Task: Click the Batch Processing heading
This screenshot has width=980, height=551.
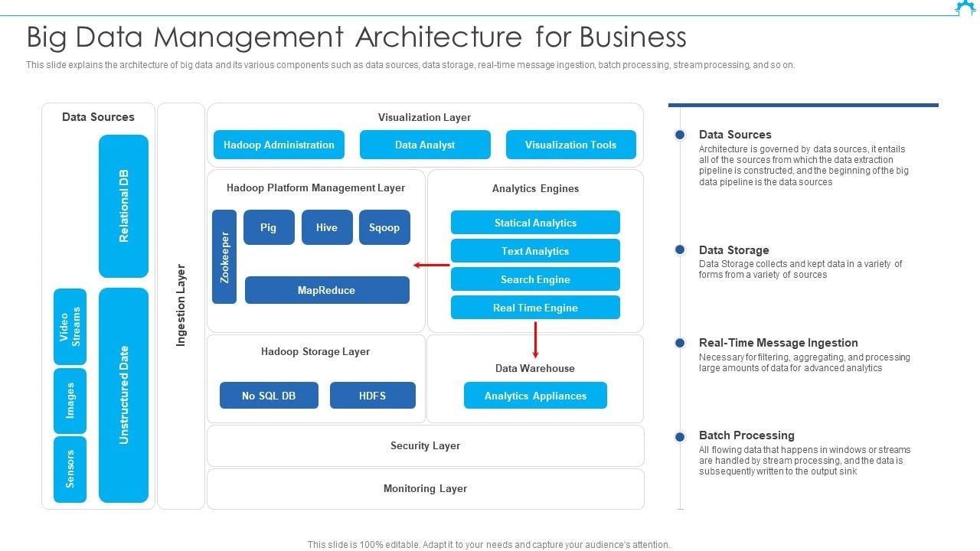Action: point(746,435)
